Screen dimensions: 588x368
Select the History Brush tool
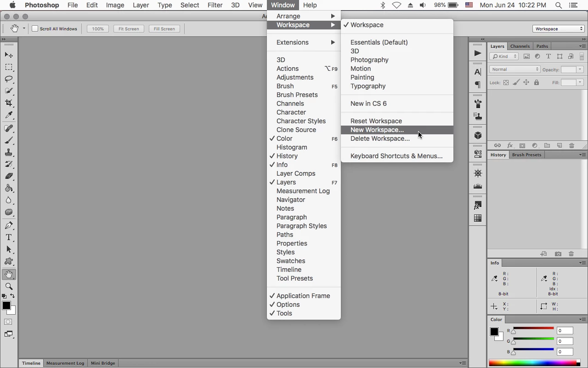tap(9, 164)
